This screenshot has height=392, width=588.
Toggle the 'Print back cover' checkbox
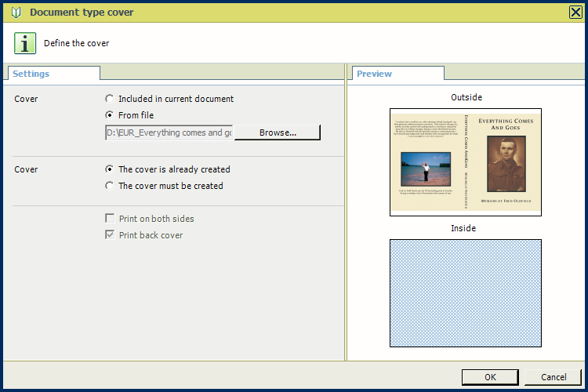pyautogui.click(x=111, y=235)
